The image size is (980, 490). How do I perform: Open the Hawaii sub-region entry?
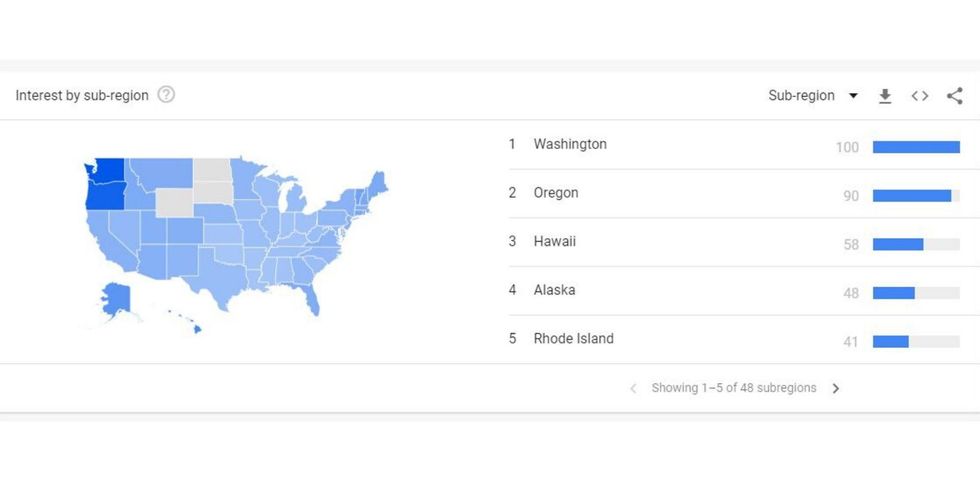(x=555, y=241)
